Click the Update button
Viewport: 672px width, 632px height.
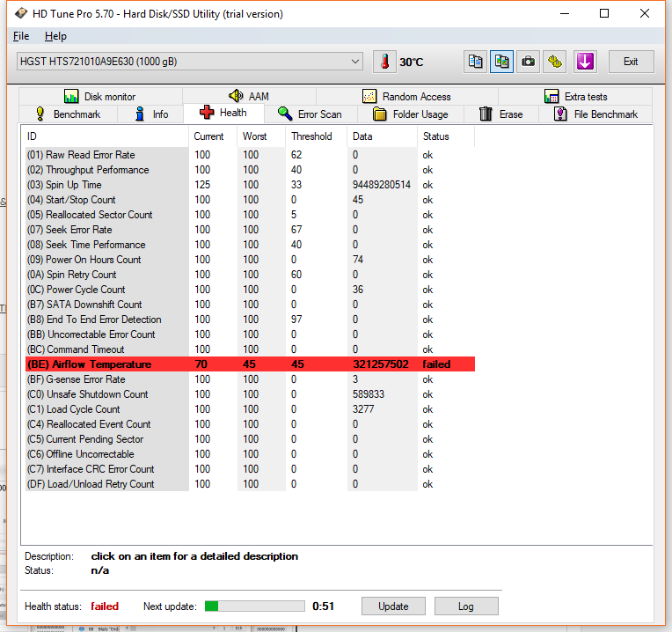[393, 606]
